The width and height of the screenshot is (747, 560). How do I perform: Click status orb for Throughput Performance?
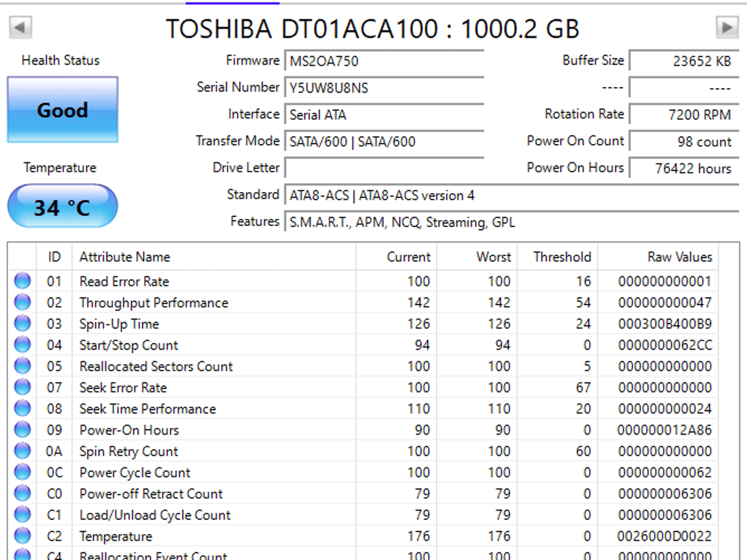pyautogui.click(x=23, y=302)
